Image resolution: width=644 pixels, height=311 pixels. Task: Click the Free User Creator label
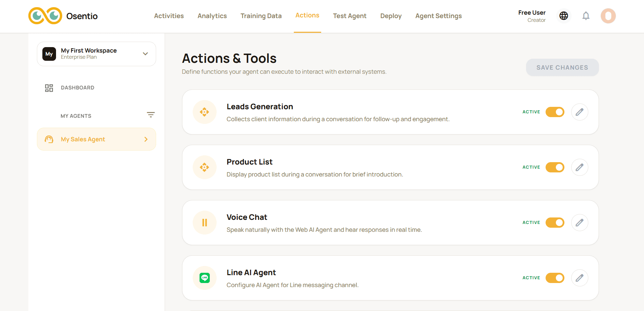tap(532, 16)
